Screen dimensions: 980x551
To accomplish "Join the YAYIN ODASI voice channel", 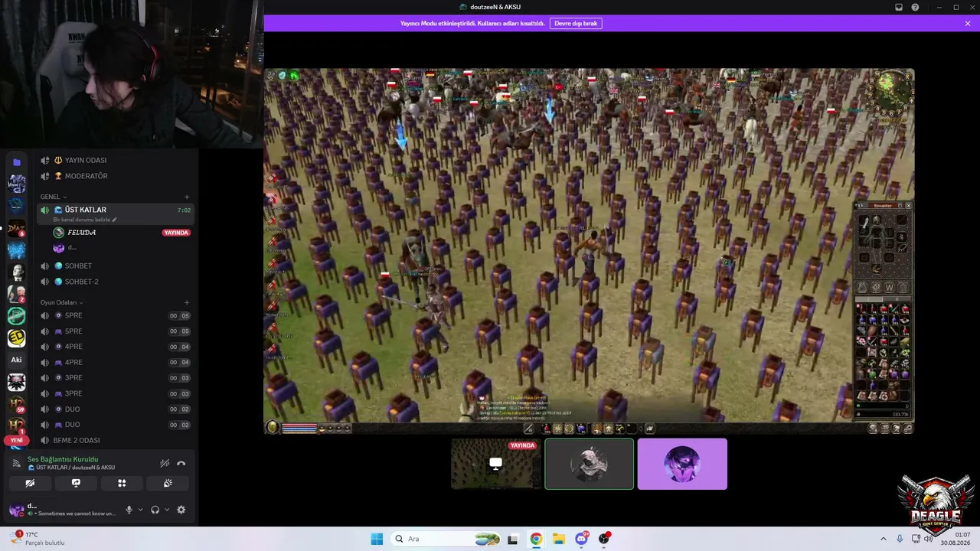I will pyautogui.click(x=116, y=161).
